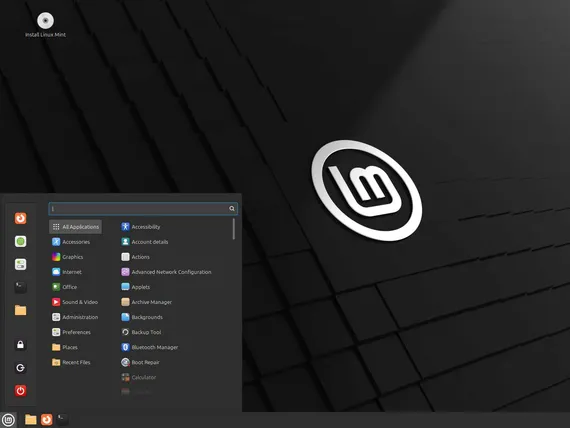Open Backup Tool application
Screen dimensions: 570x428
(x=141, y=332)
